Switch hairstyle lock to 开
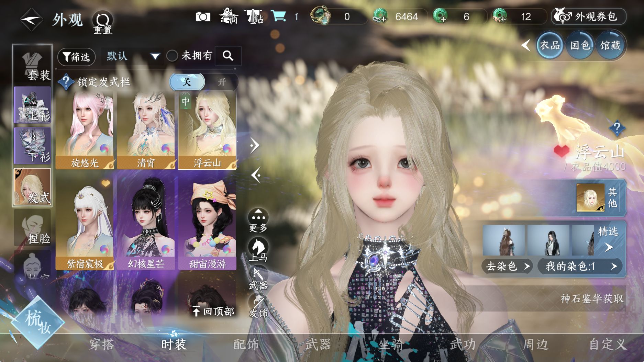This screenshot has height=362, width=644. (222, 82)
